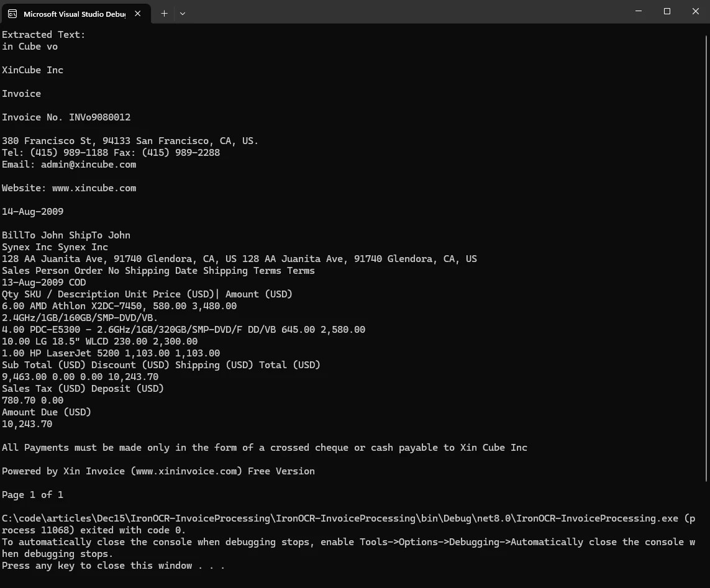
Task: Click the 14-Aug-2009 date line
Action: [x=32, y=212]
